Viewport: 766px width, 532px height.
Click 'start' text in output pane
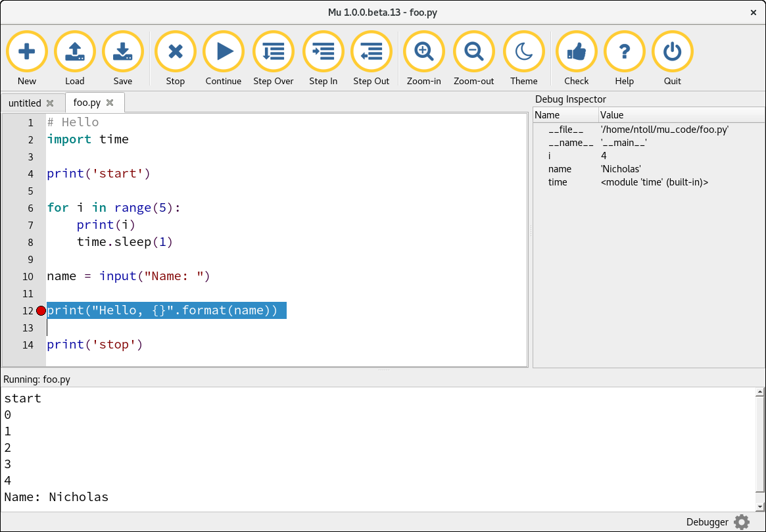pyautogui.click(x=22, y=398)
